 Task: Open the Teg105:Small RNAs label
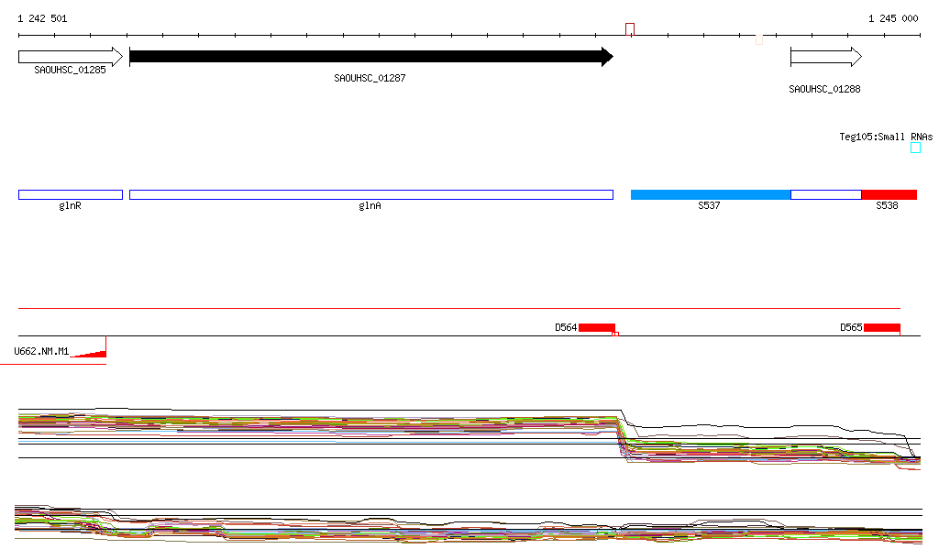tap(885, 137)
